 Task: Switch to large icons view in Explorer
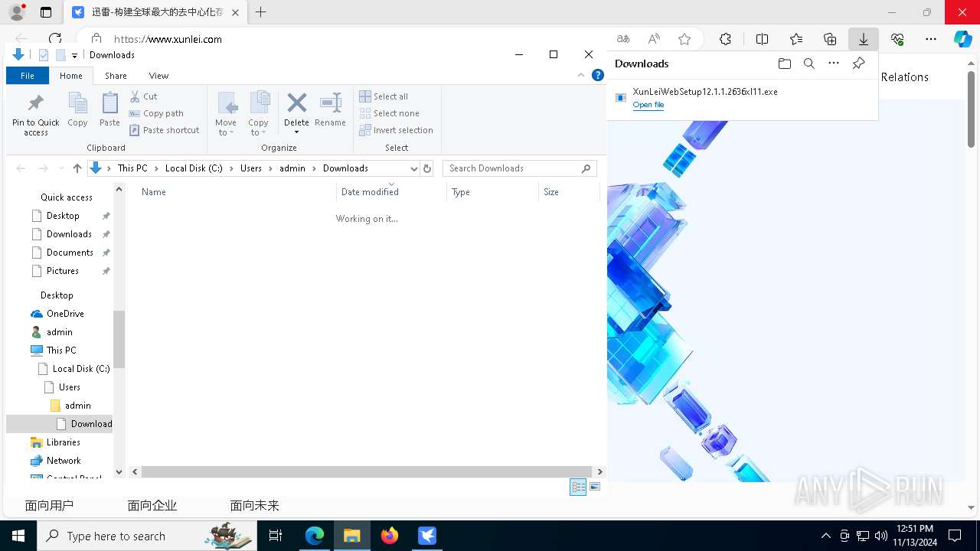coord(595,487)
